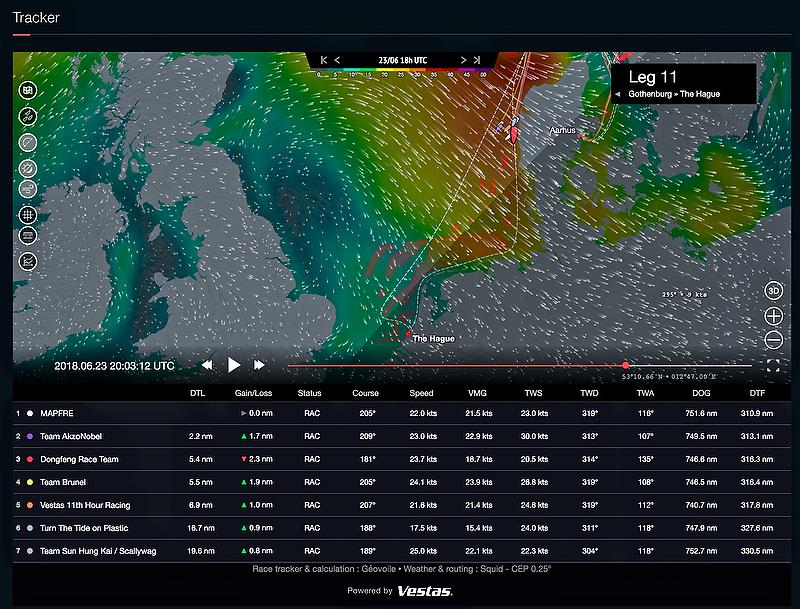Click the Vestas logo in footer
This screenshot has height=609, width=800.
point(424,591)
